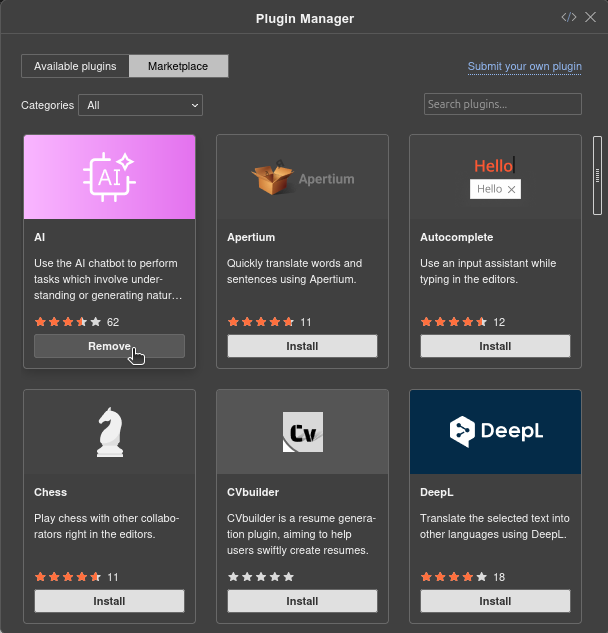
Task: Click the Chess knight icon
Action: pos(110,432)
